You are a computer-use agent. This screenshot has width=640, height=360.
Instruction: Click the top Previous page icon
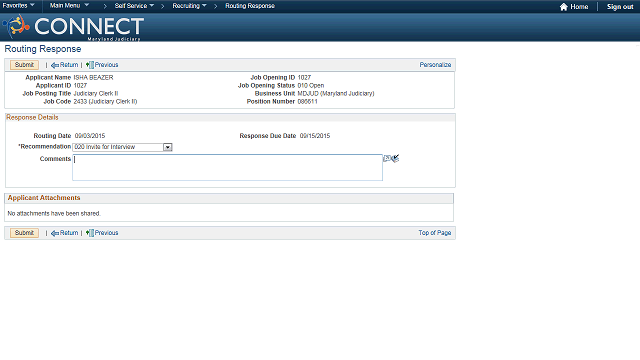click(x=90, y=65)
